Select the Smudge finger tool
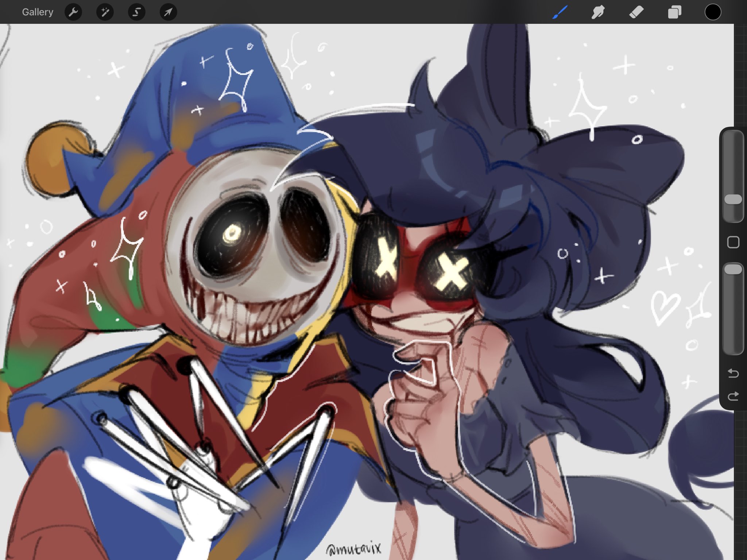Viewport: 747px width, 560px height. [598, 12]
